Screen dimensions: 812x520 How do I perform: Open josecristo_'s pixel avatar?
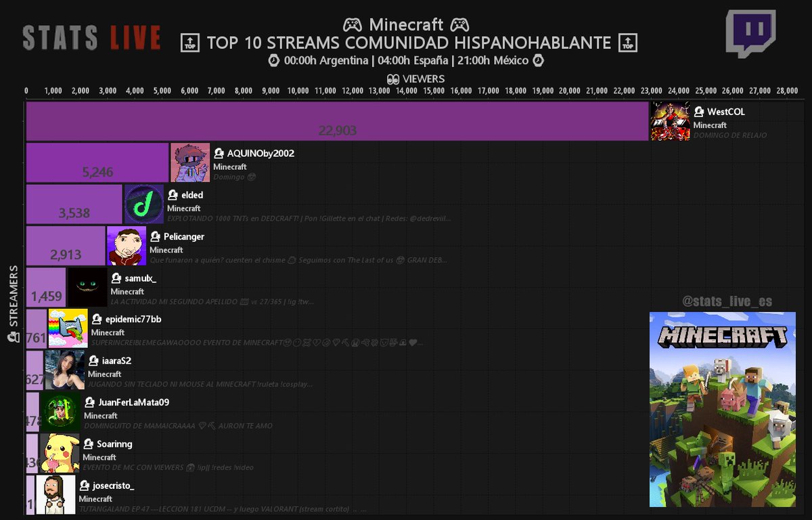[x=55, y=494]
